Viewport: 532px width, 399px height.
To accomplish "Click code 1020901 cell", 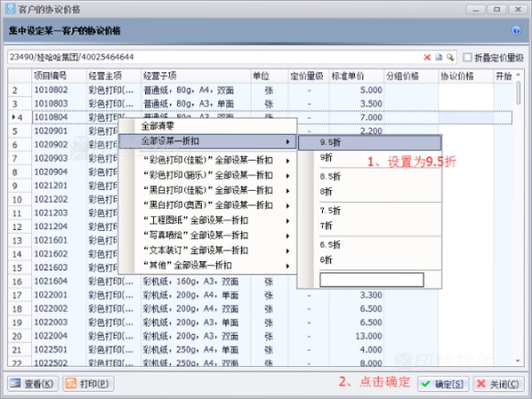I will (x=59, y=131).
